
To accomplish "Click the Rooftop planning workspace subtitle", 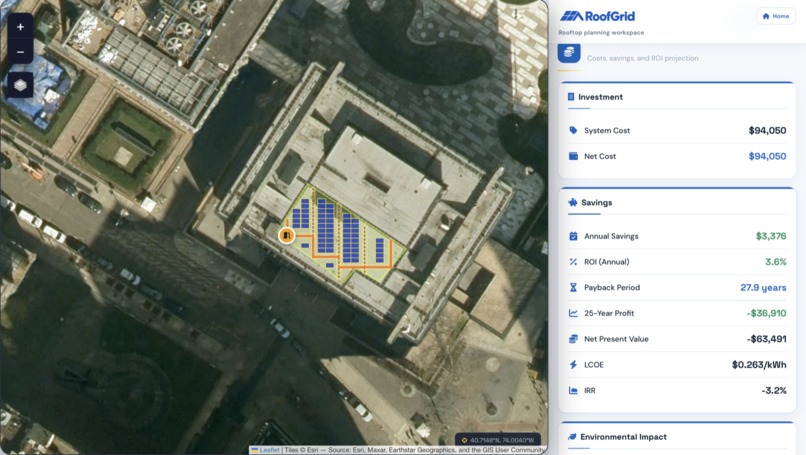I will point(601,32).
